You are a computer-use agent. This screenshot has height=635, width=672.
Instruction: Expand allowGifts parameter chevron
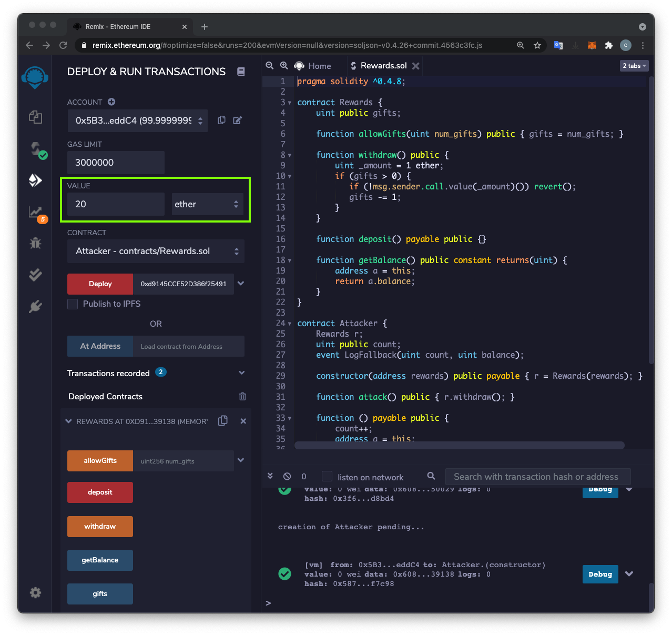click(241, 460)
